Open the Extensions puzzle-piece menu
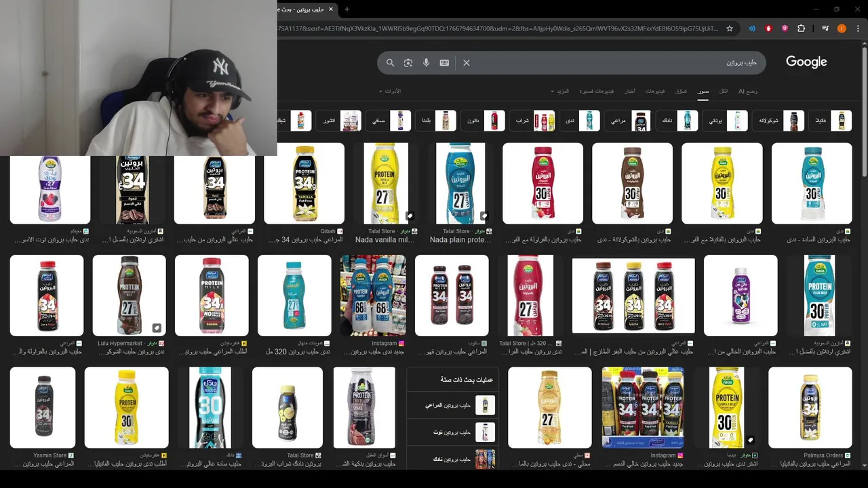 (x=801, y=28)
